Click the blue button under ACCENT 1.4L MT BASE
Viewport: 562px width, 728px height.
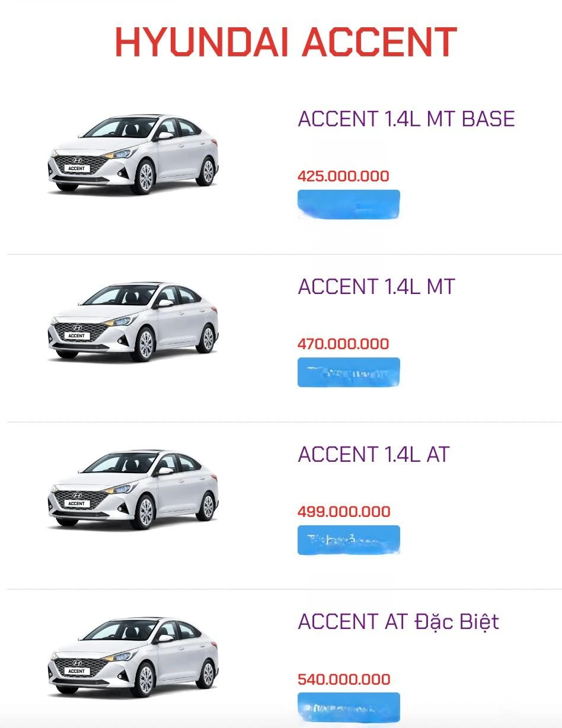(x=348, y=204)
